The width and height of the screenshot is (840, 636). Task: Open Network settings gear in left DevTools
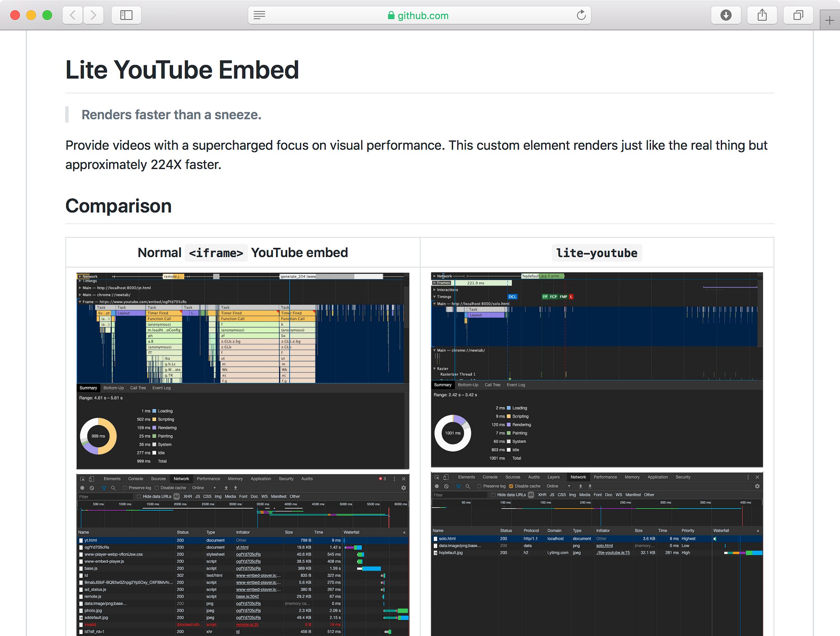pyautogui.click(x=404, y=488)
